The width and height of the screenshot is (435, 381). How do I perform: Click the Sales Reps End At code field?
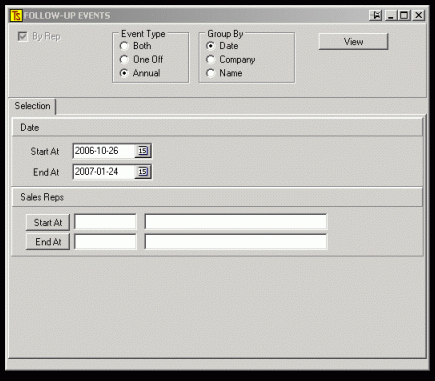coord(105,242)
